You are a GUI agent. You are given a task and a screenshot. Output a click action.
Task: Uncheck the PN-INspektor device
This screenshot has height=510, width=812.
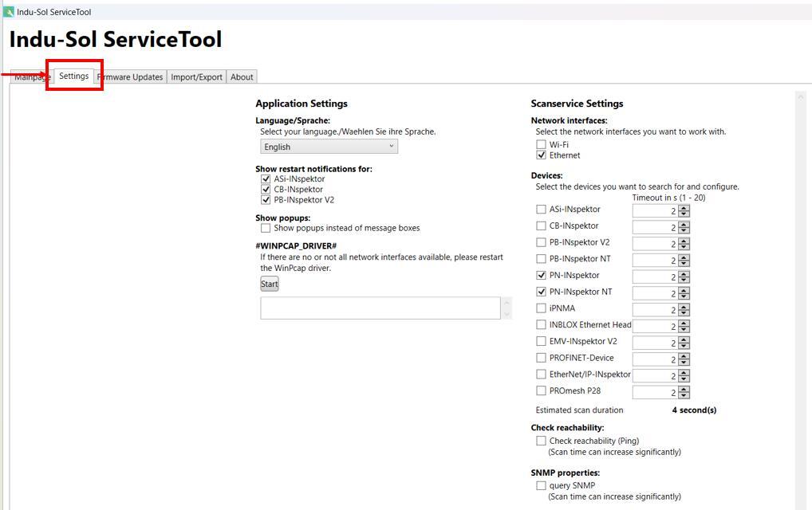click(x=541, y=275)
